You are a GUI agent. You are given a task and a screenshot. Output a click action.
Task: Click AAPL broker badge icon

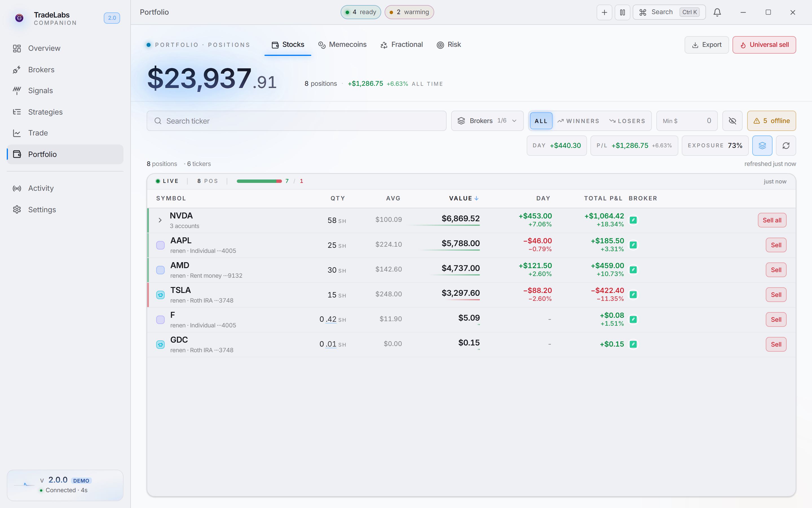pos(633,245)
